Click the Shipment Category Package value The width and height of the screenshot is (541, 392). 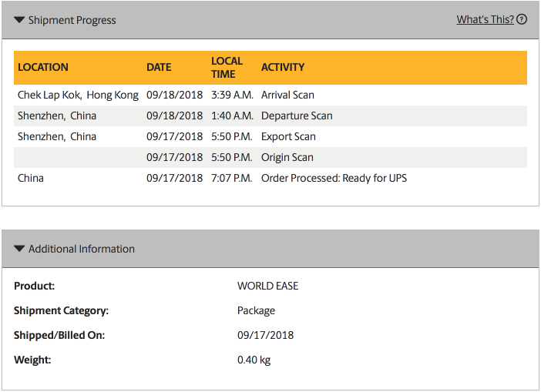point(256,310)
